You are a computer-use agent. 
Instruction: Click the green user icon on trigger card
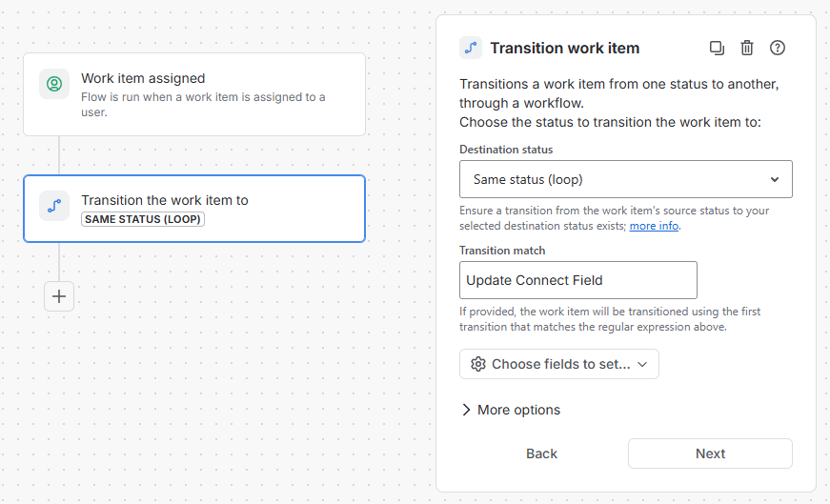pos(54,84)
